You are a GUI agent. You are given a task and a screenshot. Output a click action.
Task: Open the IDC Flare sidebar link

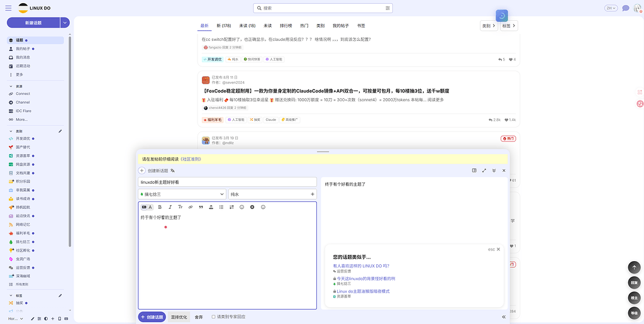click(23, 111)
